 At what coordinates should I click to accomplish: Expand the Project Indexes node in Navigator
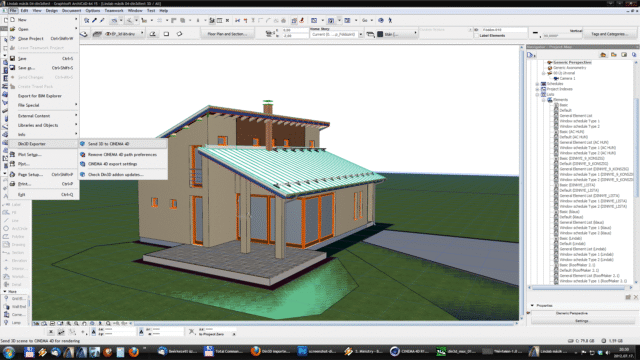(538, 89)
